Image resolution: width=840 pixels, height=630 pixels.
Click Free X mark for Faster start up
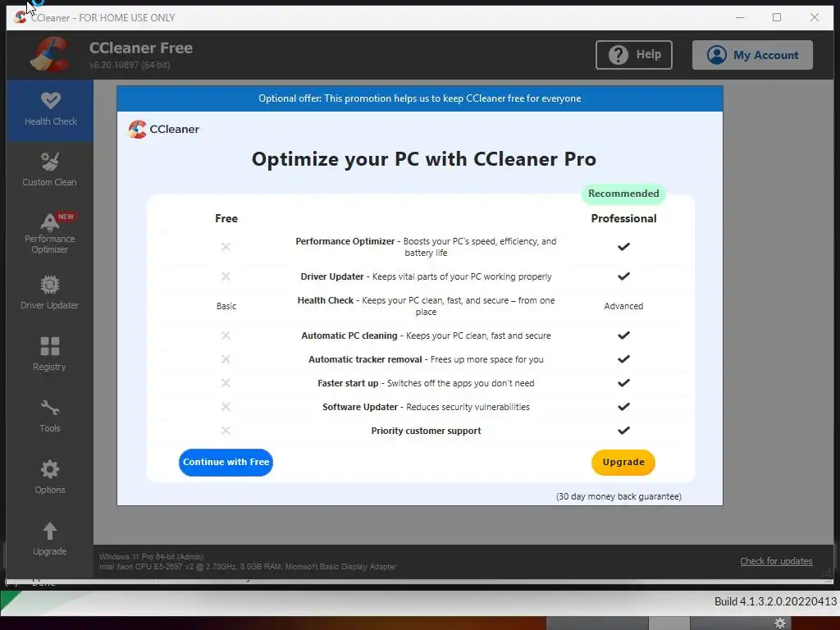click(226, 383)
